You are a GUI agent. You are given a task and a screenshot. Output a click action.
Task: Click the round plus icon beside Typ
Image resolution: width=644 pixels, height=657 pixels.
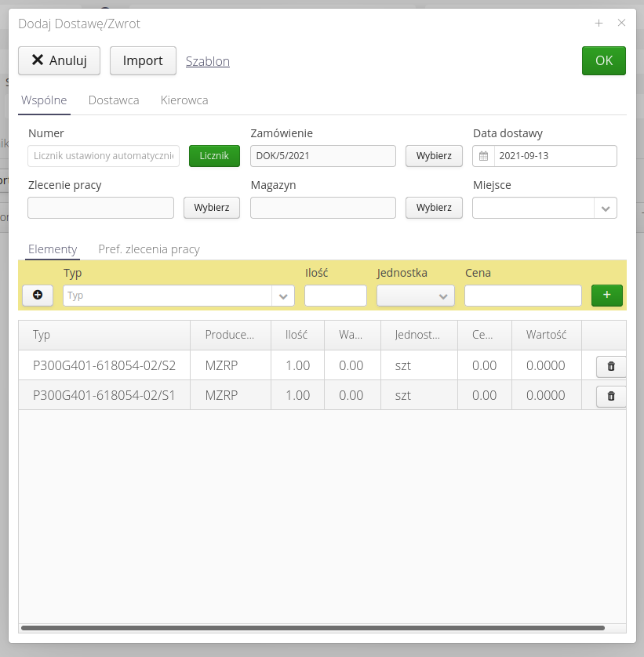(x=38, y=295)
